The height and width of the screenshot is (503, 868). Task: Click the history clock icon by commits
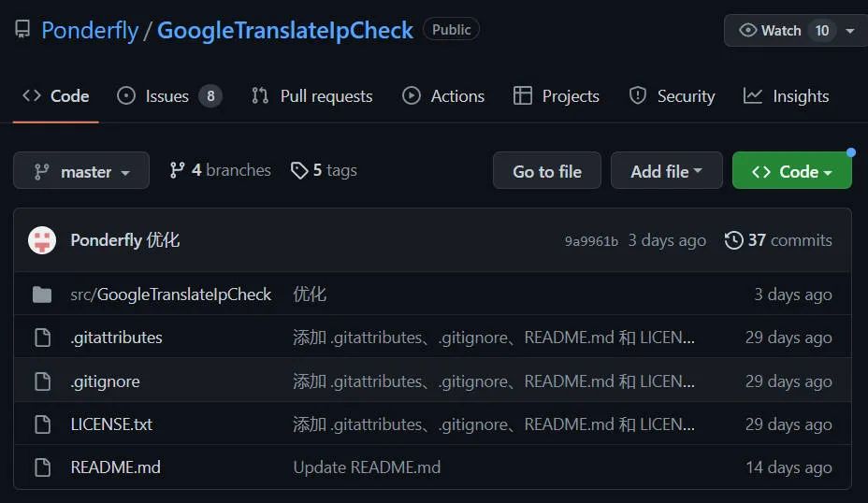point(734,240)
